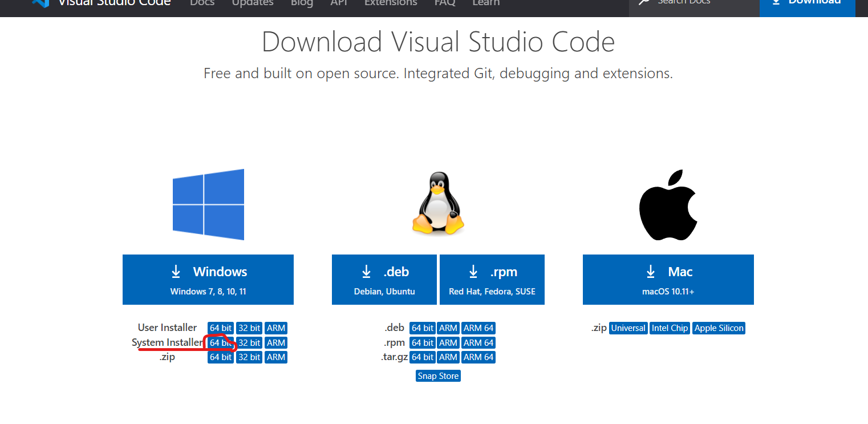Download Mac .zip Universal build
The width and height of the screenshot is (868, 424).
click(628, 328)
